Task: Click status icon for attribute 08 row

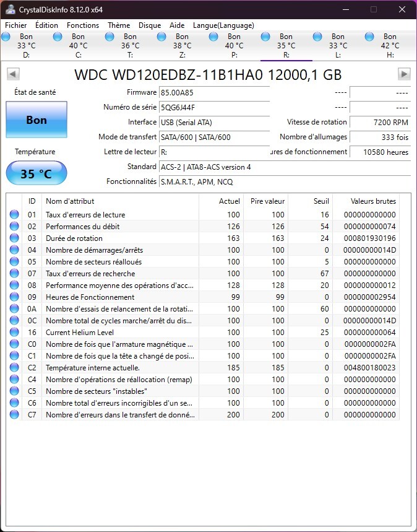Action: tap(14, 285)
